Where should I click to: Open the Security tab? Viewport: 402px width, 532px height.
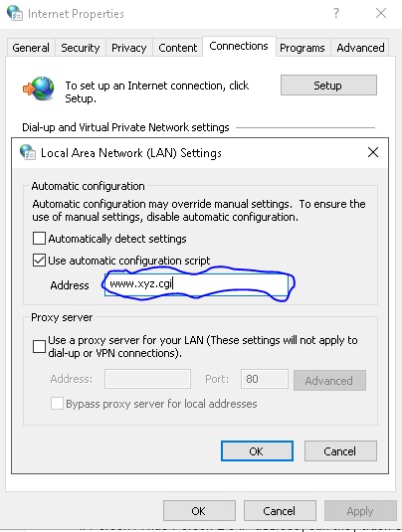click(81, 48)
